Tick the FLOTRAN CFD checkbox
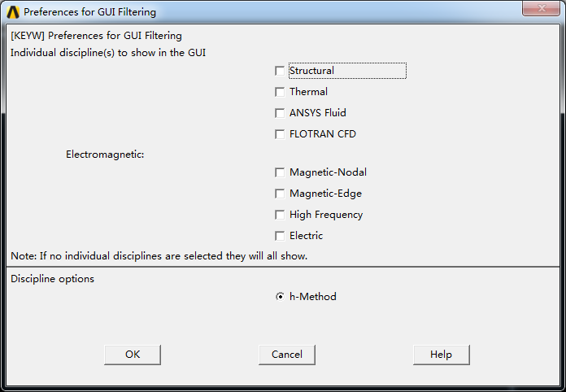The width and height of the screenshot is (566, 392). click(x=281, y=134)
